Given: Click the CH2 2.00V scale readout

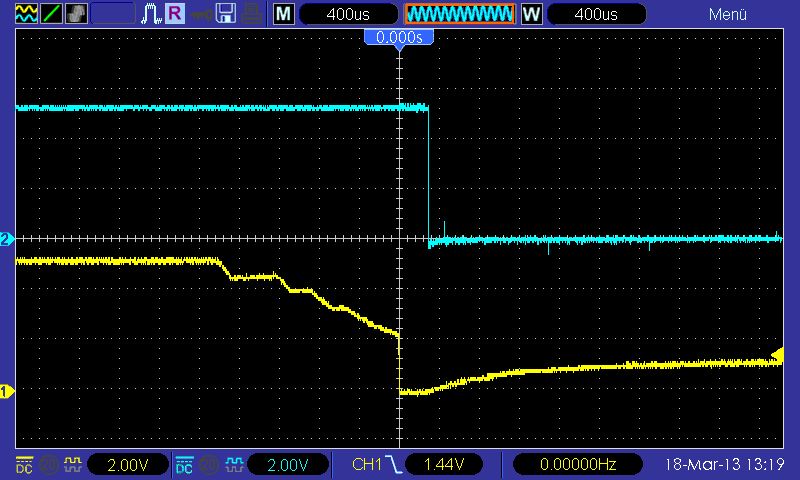Looking at the screenshot, I should click(286, 464).
